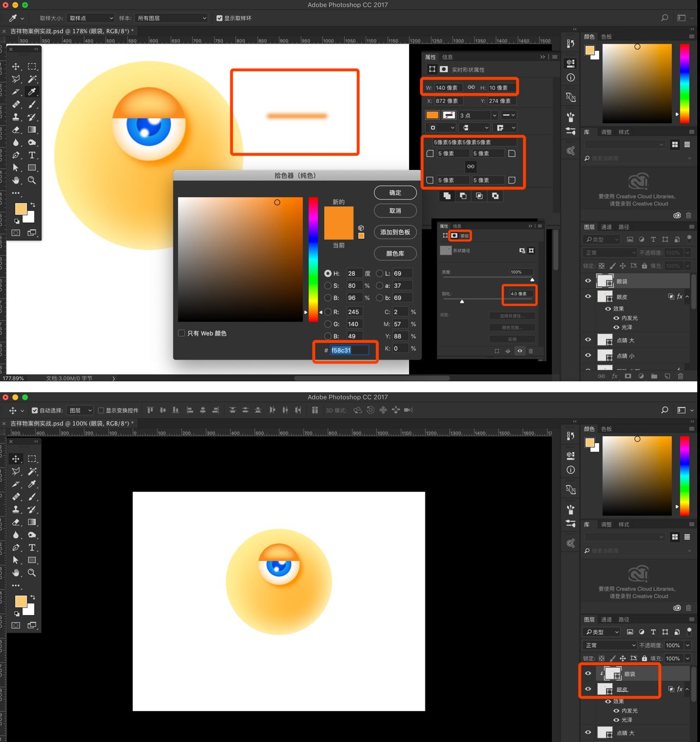Image resolution: width=700 pixels, height=742 pixels.
Task: Click the align top edges icon in 100% window options bar
Action: click(150, 410)
